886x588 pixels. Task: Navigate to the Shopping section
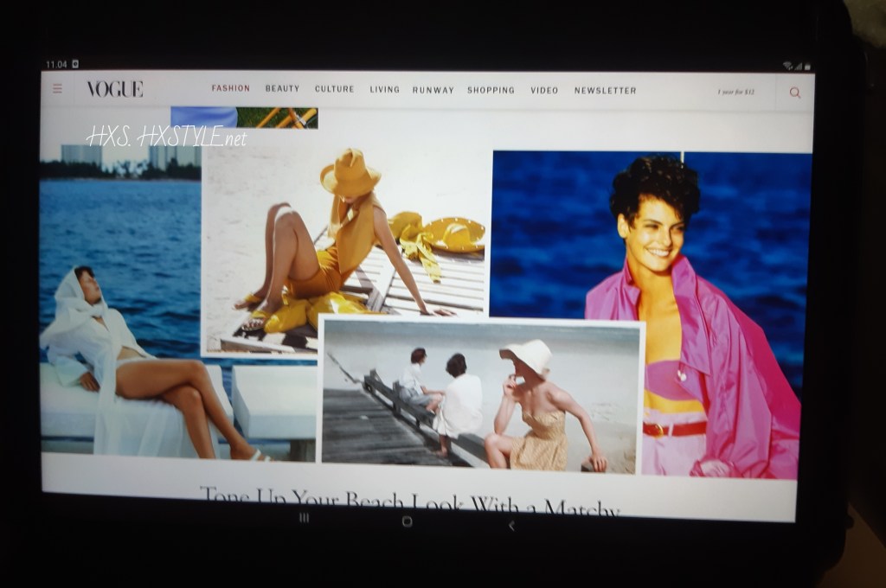point(491,90)
